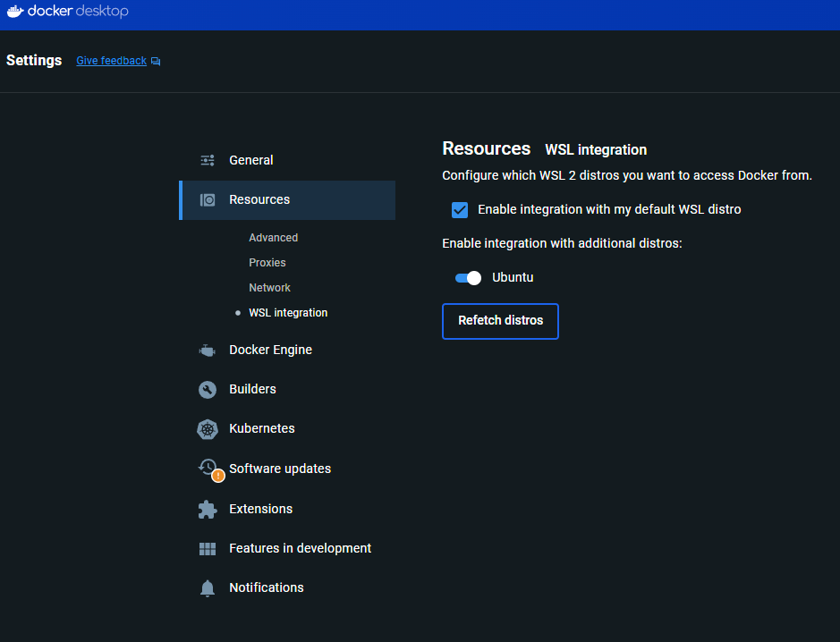Click the Notifications bell icon

(x=208, y=588)
